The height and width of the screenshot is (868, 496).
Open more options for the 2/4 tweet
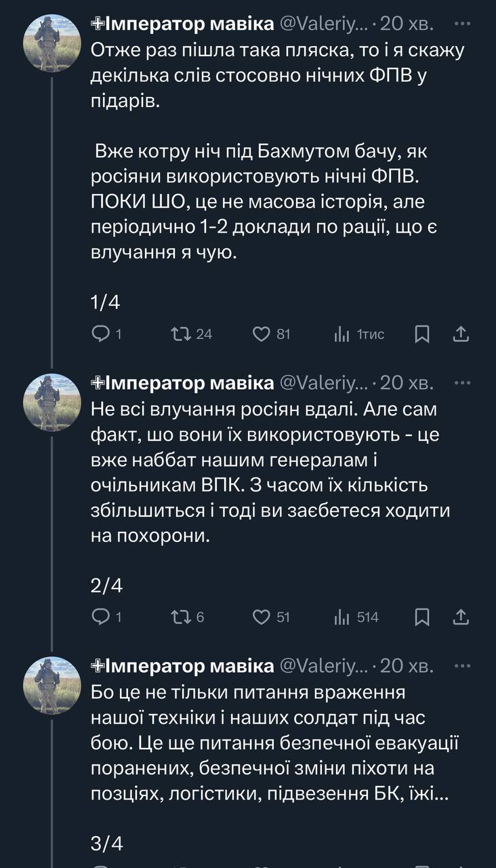tap(462, 382)
